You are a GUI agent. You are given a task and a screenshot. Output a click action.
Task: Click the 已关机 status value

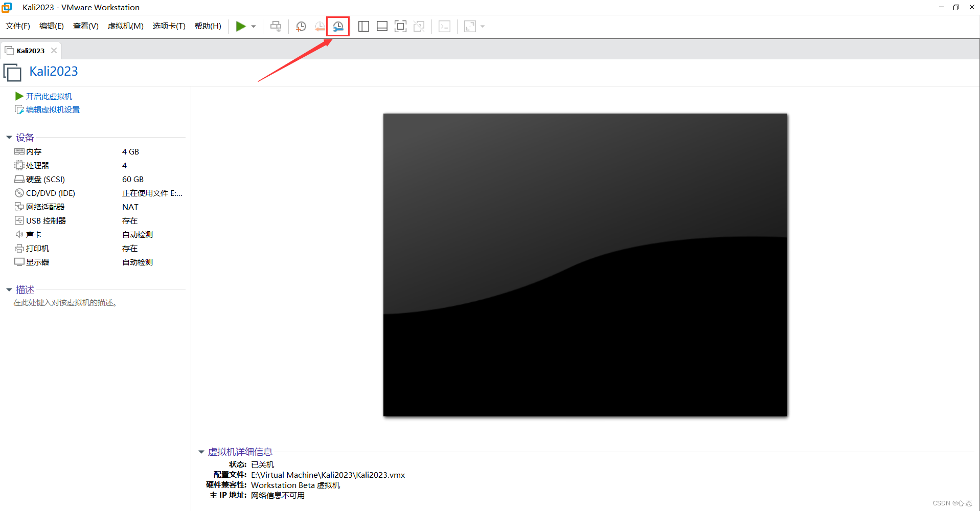point(263,464)
